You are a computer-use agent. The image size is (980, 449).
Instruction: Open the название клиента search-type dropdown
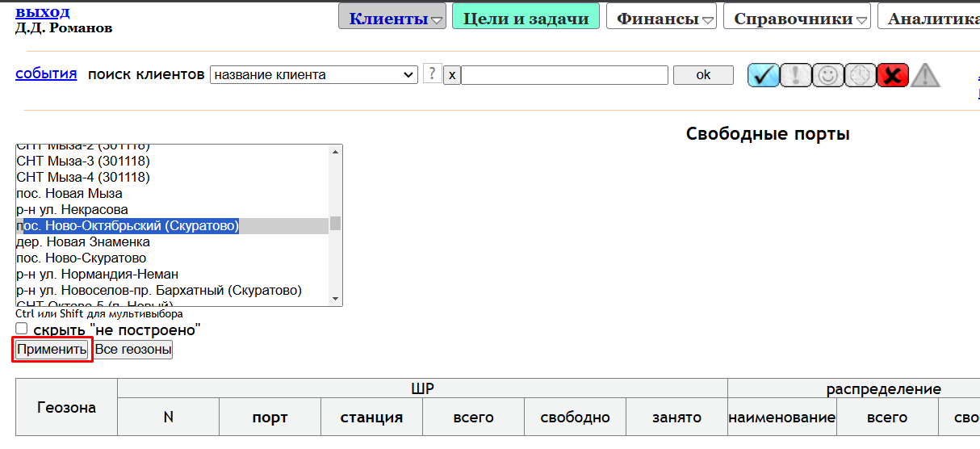[314, 75]
